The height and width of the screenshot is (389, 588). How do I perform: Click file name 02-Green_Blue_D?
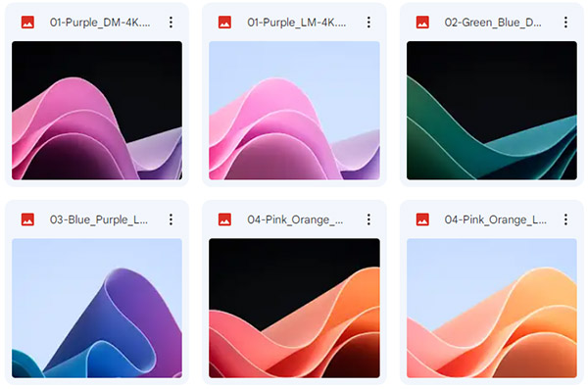493,23
